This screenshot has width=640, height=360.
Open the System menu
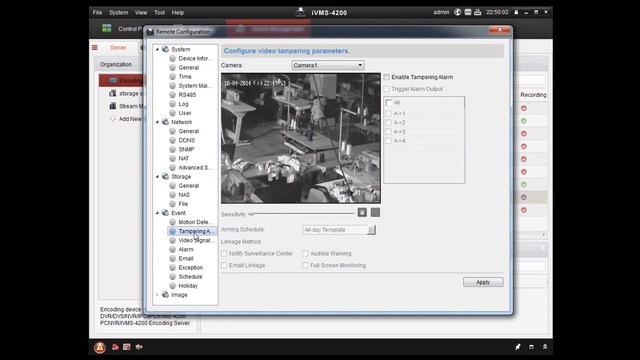click(x=118, y=13)
